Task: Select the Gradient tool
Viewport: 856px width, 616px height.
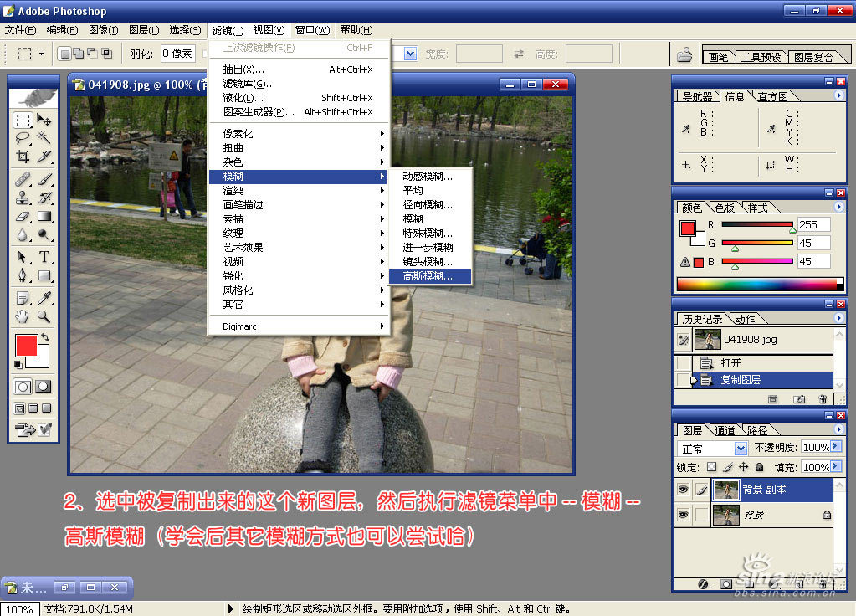Action: click(x=44, y=216)
